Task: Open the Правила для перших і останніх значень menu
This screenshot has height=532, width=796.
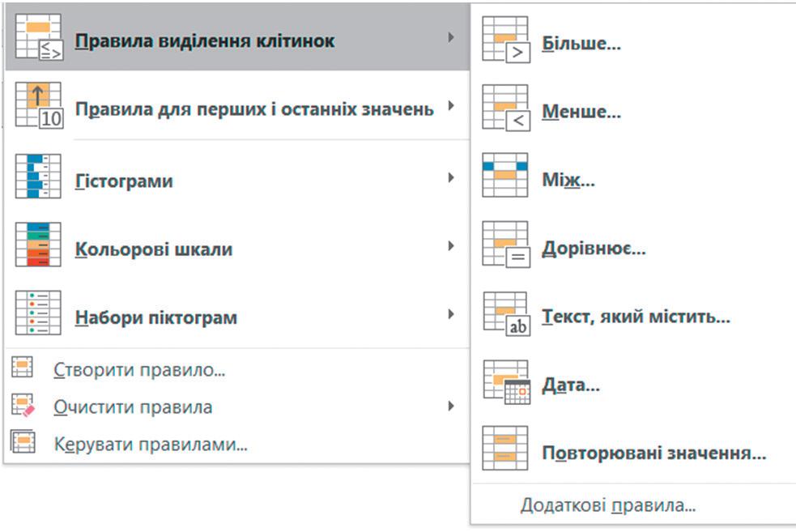Action: point(254,109)
